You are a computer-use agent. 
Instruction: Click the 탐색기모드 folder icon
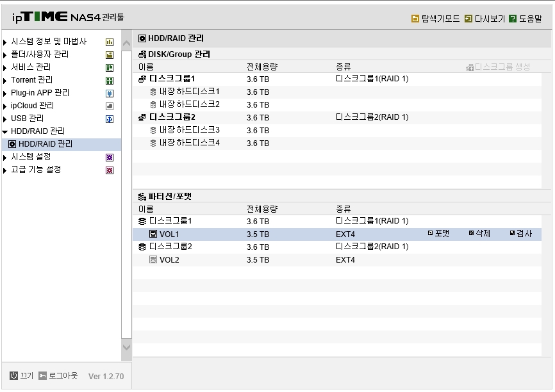click(x=415, y=19)
